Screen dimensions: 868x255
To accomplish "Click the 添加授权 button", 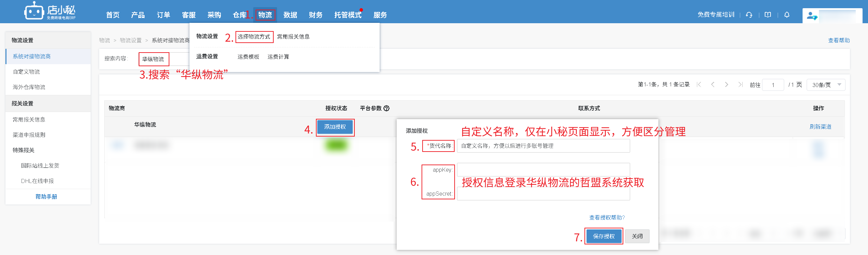I will pos(335,127).
